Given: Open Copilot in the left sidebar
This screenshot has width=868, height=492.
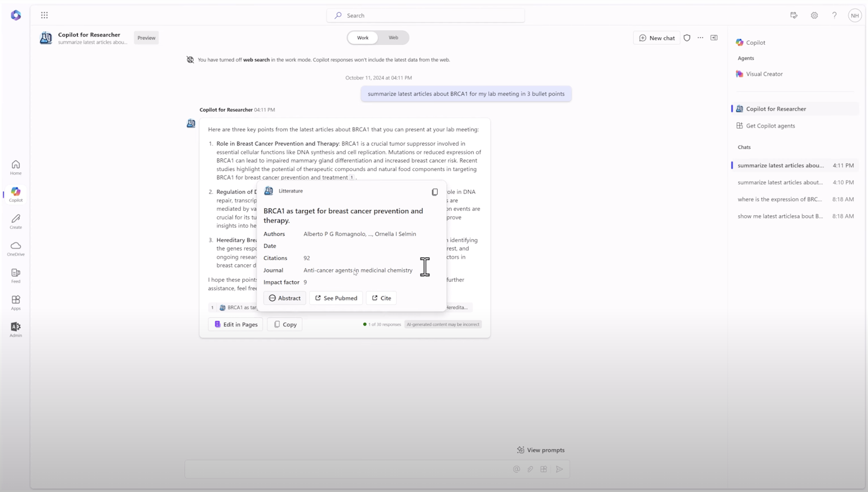Looking at the screenshot, I should coord(16,194).
